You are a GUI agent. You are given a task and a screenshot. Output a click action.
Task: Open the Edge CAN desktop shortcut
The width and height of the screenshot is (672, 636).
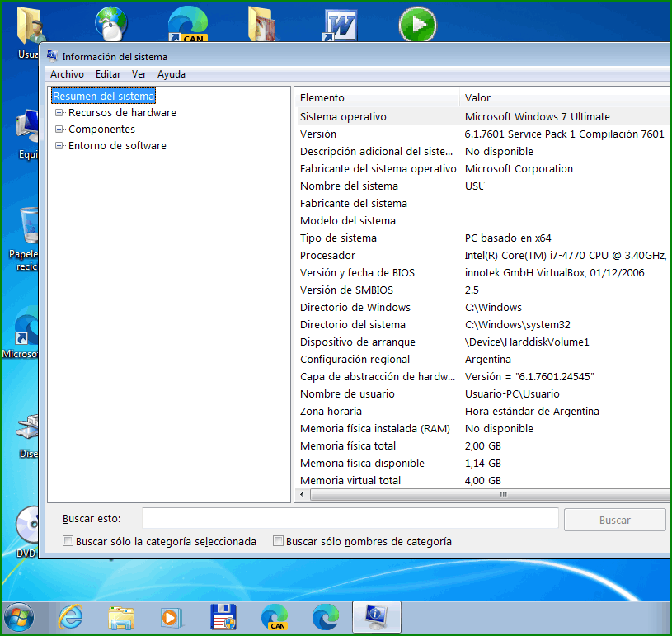[188, 24]
